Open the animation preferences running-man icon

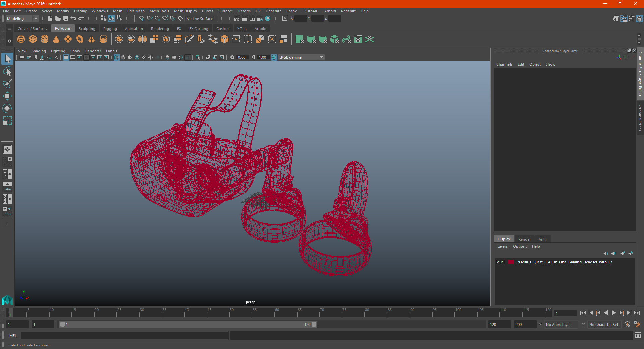tap(637, 325)
